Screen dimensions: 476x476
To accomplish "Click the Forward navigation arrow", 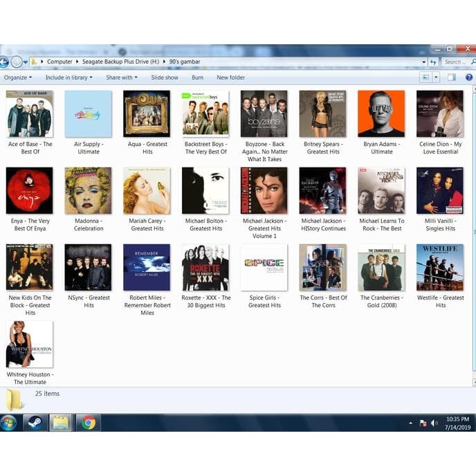I will coord(17,62).
